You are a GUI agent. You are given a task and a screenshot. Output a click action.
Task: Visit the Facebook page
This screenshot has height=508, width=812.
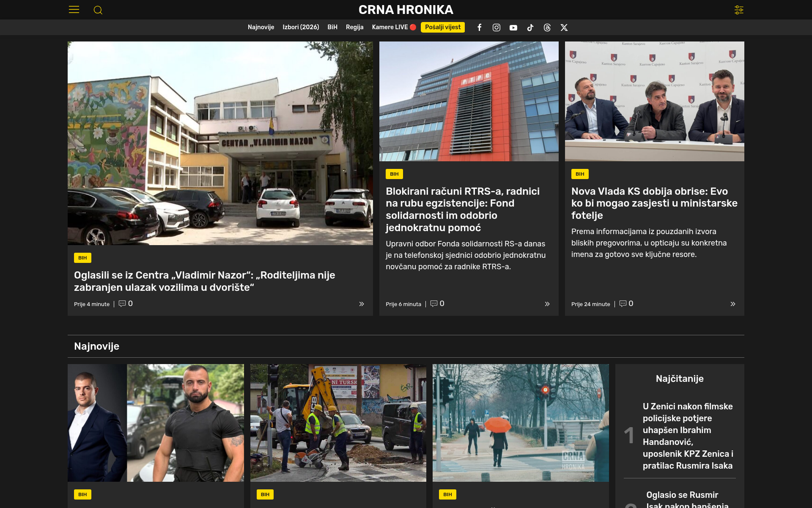pyautogui.click(x=479, y=28)
